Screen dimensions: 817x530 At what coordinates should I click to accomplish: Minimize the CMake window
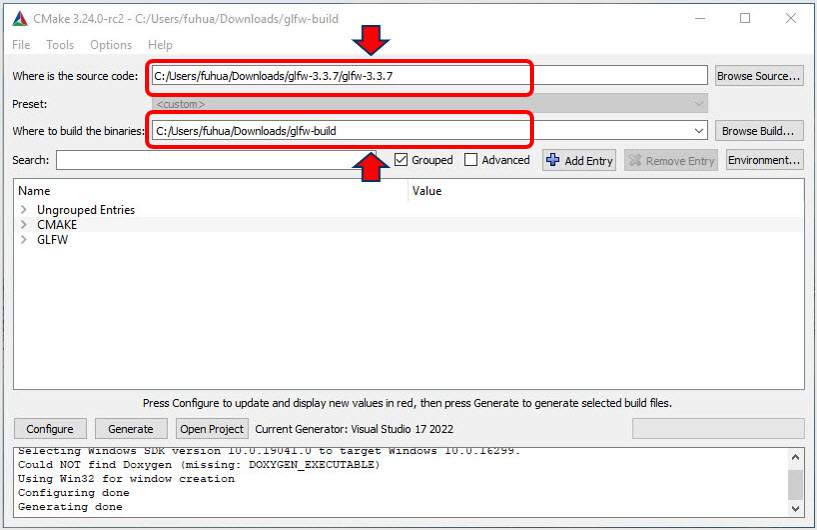[700, 18]
